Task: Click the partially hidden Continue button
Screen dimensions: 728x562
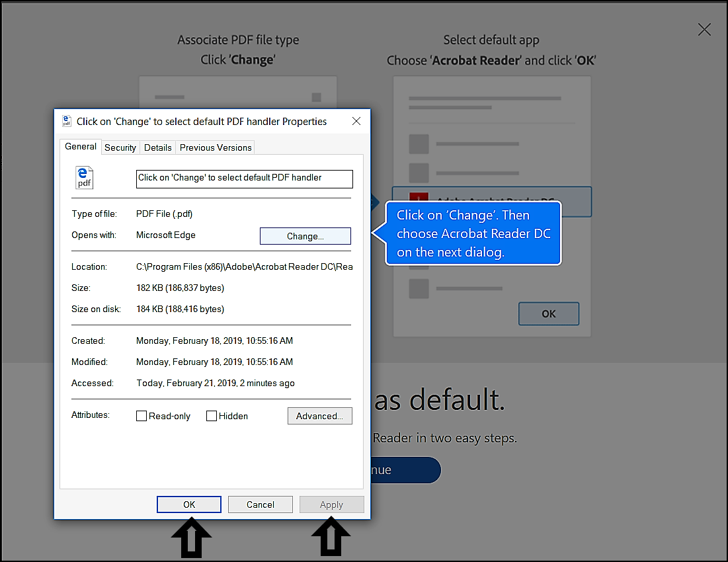Action: [405, 470]
